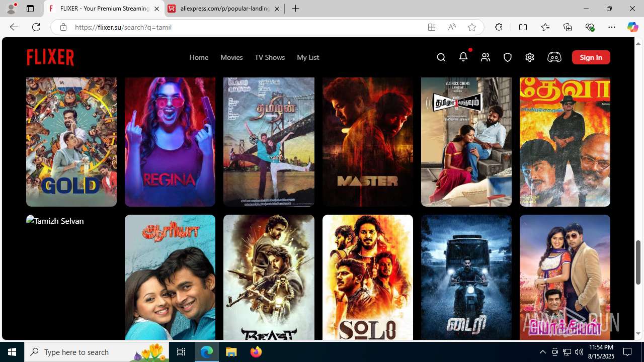The height and width of the screenshot is (362, 644).
Task: Go back to previous page
Action: coord(14,27)
